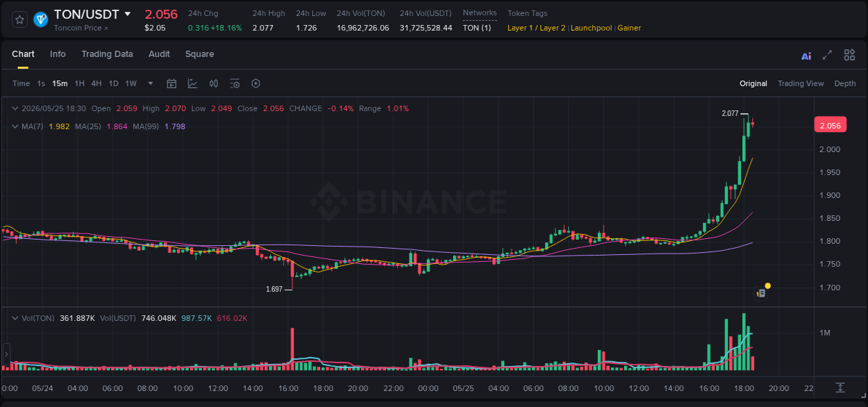Image resolution: width=868 pixels, height=407 pixels.
Task: Switch to the Chart tab
Action: (x=23, y=54)
